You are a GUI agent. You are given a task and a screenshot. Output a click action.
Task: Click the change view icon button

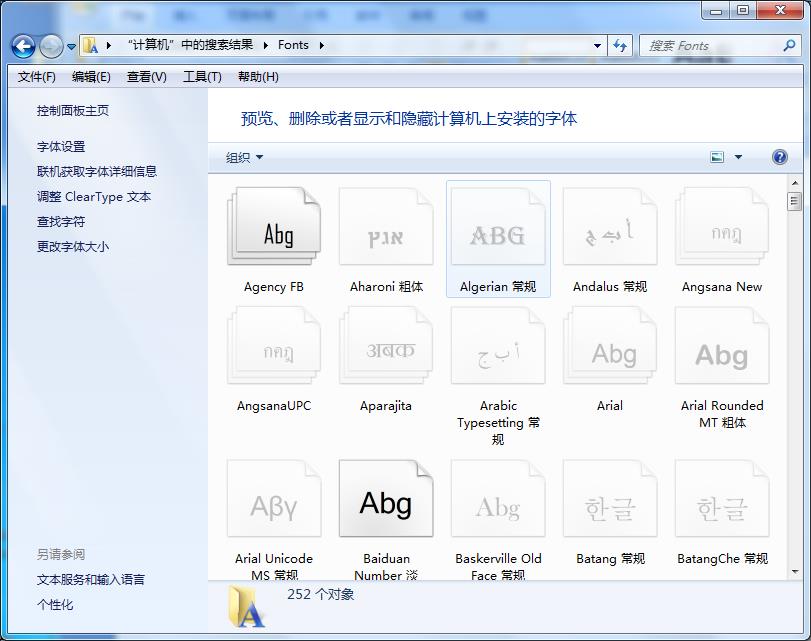[x=717, y=157]
